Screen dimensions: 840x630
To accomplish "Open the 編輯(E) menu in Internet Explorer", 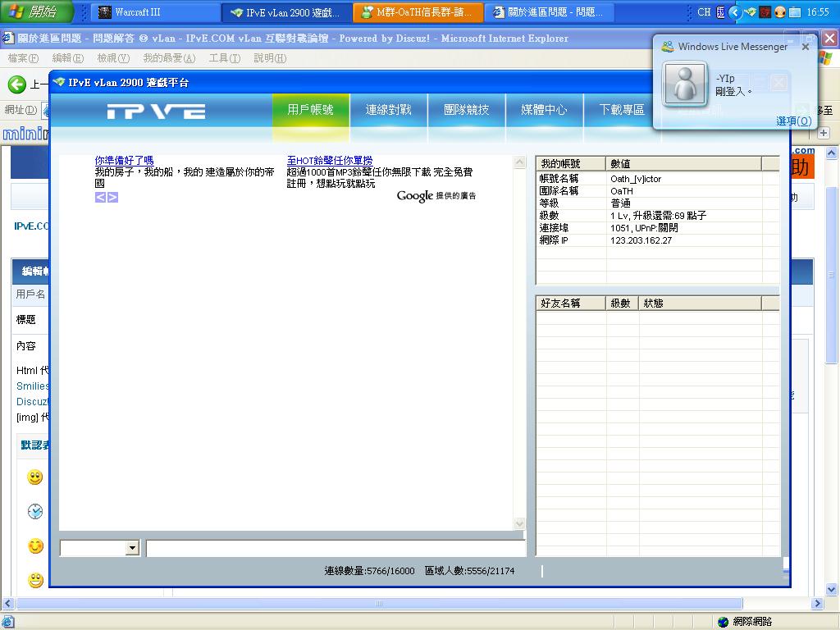I will tap(67, 58).
